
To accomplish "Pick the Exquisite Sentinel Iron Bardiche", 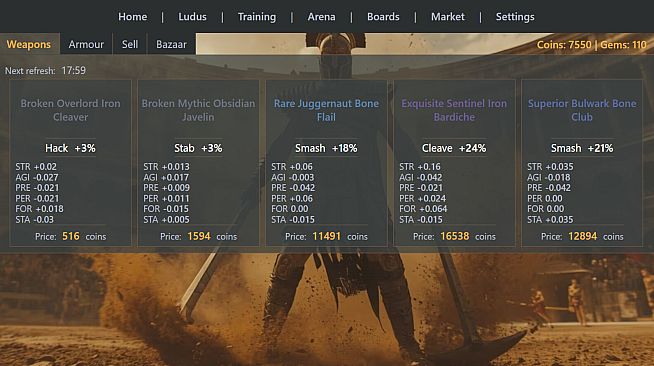I will pyautogui.click(x=454, y=163).
